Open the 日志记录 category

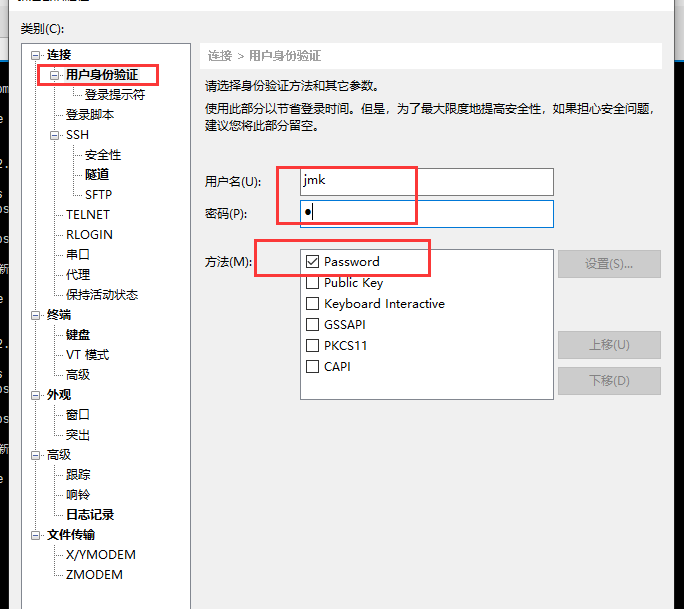tap(90, 515)
